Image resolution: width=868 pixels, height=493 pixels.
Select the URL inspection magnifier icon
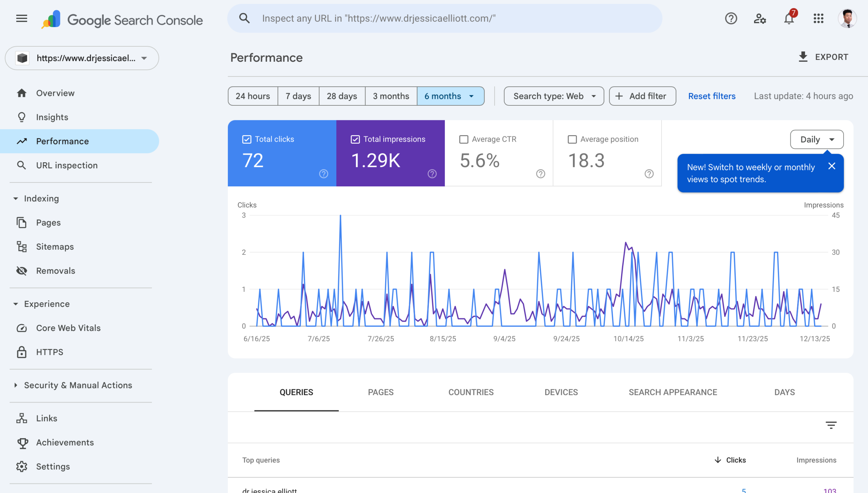point(22,165)
